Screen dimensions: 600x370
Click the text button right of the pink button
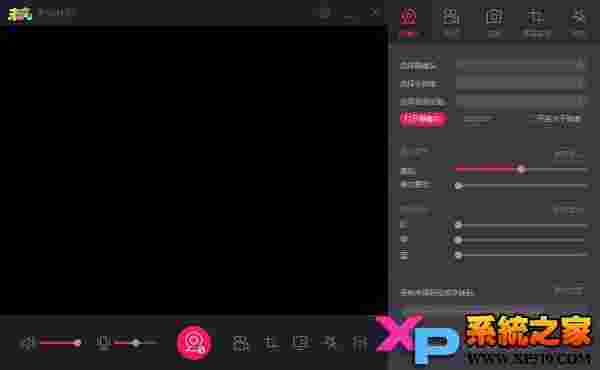pyautogui.click(x=478, y=119)
